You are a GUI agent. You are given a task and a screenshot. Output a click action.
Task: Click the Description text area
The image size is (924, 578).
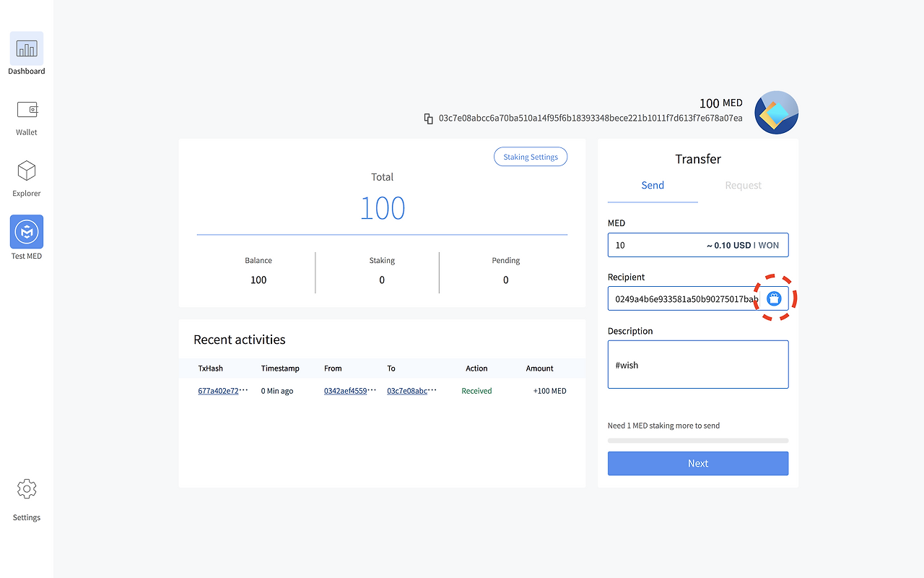point(698,365)
